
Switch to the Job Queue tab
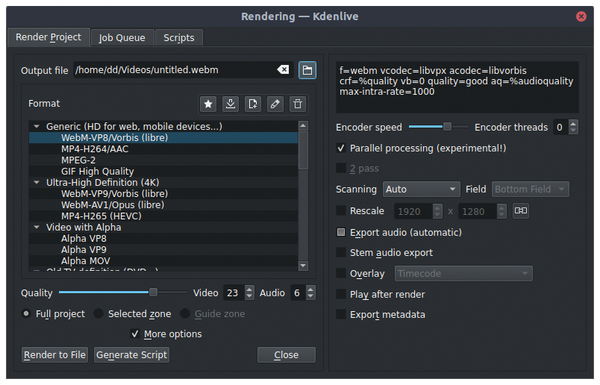(x=122, y=38)
